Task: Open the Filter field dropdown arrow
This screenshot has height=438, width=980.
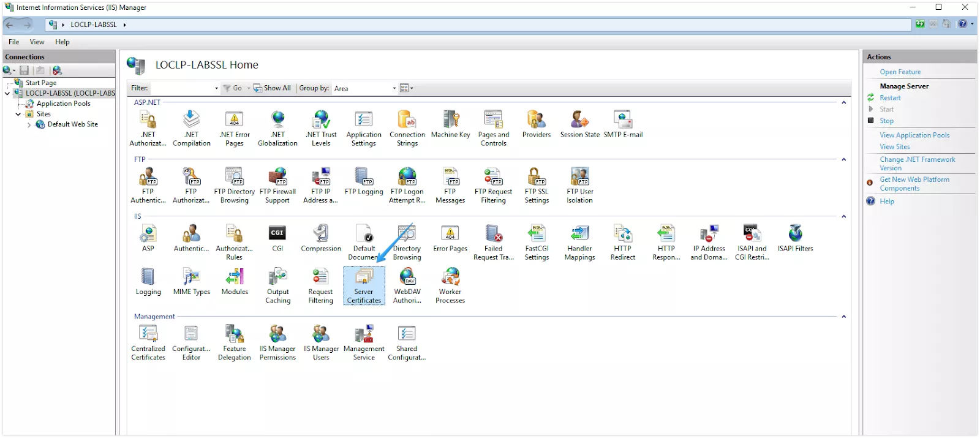Action: click(x=216, y=88)
